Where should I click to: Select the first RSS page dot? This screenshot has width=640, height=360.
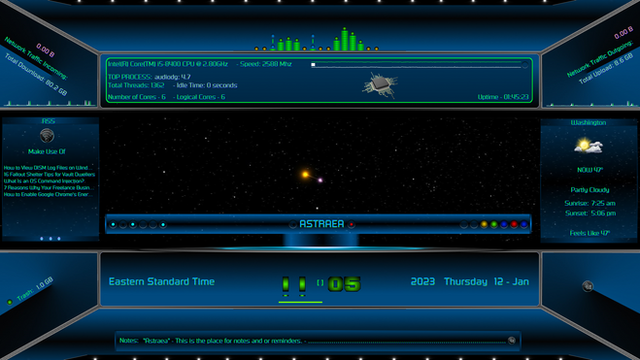(x=42, y=238)
